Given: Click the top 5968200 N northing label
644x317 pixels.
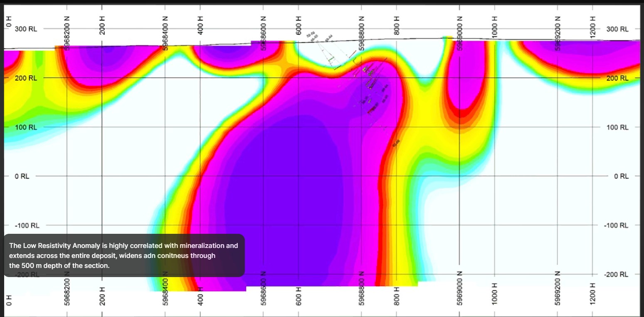Looking at the screenshot, I should 67,32.
